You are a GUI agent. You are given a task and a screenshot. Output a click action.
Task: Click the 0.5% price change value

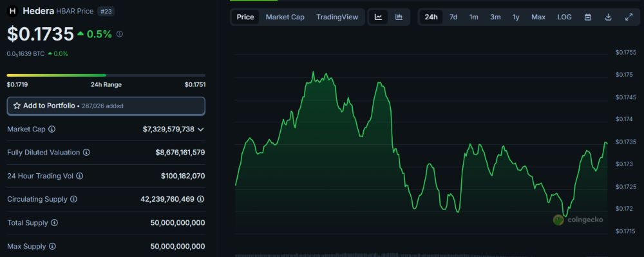point(99,34)
